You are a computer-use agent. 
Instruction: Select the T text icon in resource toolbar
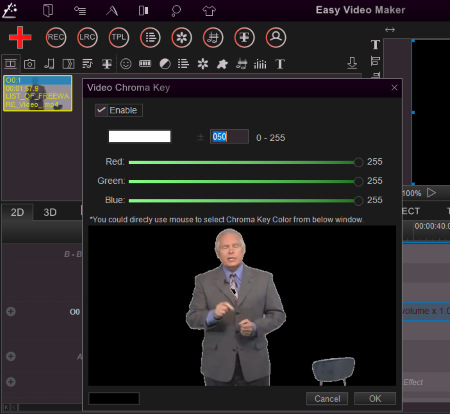point(280,64)
